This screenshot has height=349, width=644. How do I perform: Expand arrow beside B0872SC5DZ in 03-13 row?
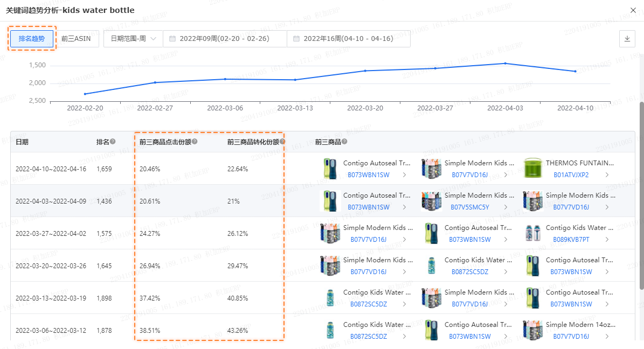coord(404,304)
